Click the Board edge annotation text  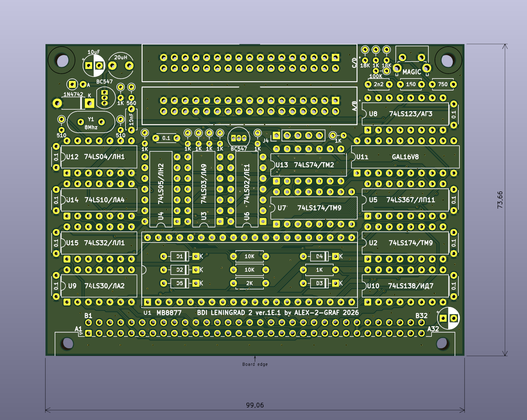pos(255,364)
